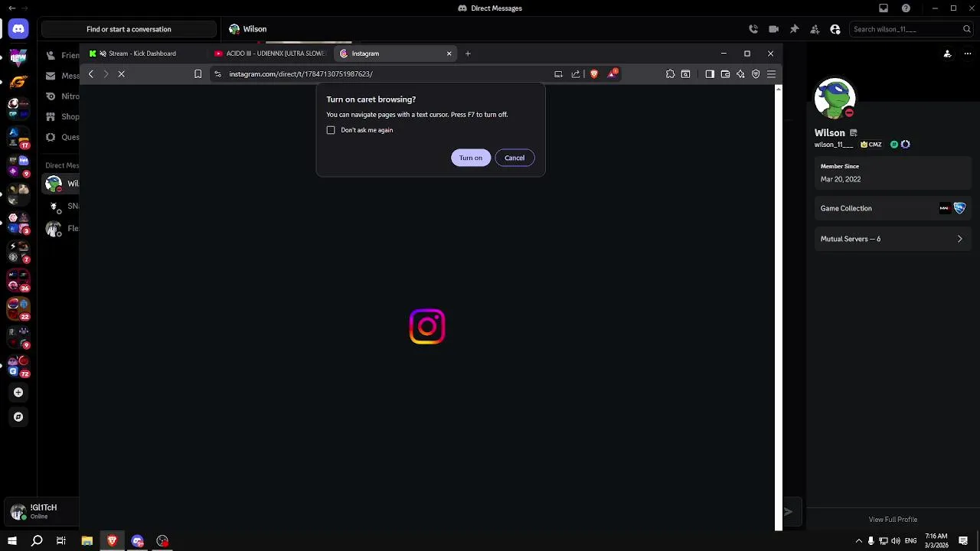This screenshot has height=551, width=980.
Task: Open the browser Extensions puzzle icon
Action: coord(671,74)
